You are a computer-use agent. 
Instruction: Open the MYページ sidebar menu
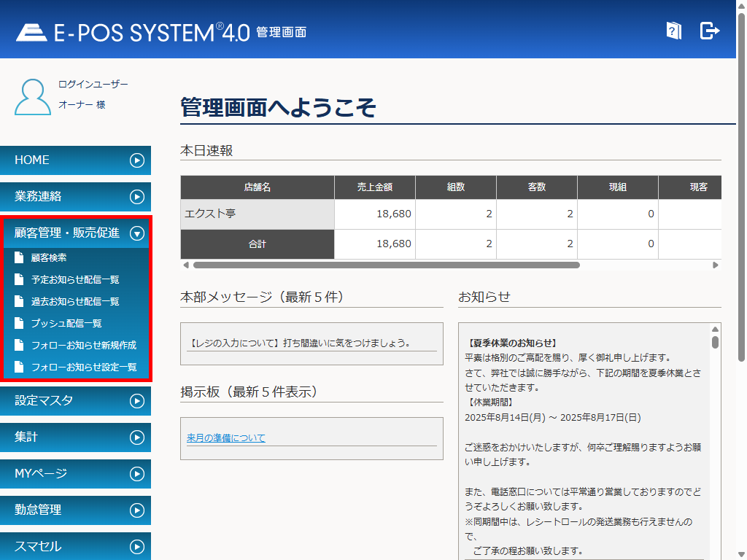pos(41,474)
